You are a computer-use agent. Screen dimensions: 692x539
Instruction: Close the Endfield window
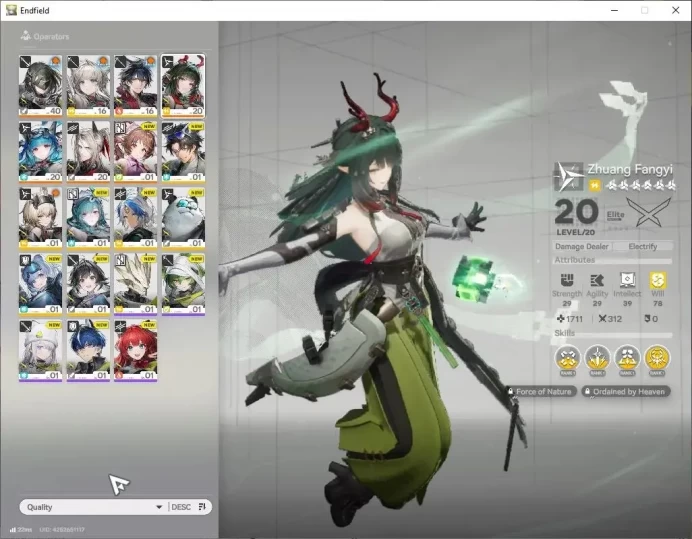(676, 10)
